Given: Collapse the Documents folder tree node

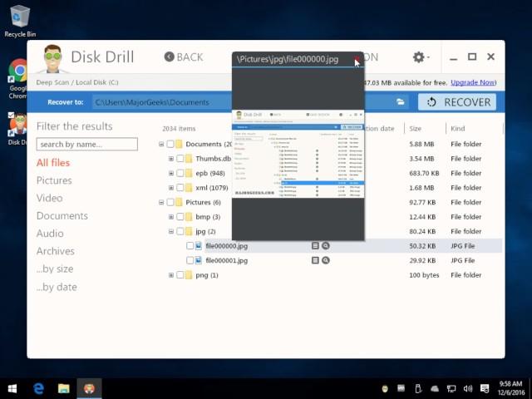Looking at the screenshot, I should [161, 144].
